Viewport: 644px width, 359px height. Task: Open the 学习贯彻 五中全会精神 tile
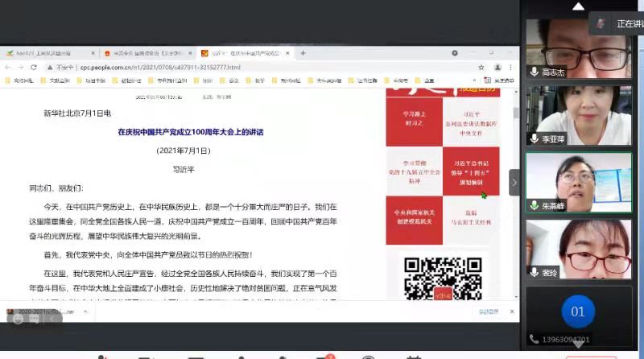tap(414, 171)
